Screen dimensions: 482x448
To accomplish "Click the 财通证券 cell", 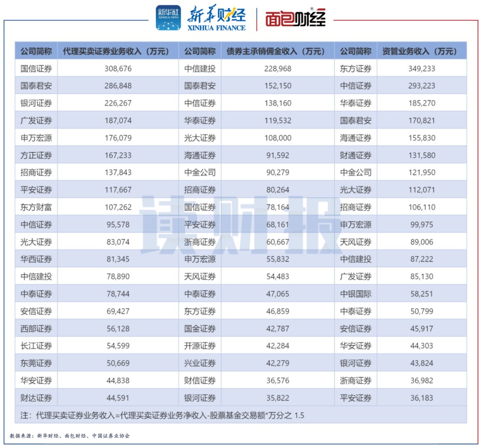I will (x=356, y=155).
